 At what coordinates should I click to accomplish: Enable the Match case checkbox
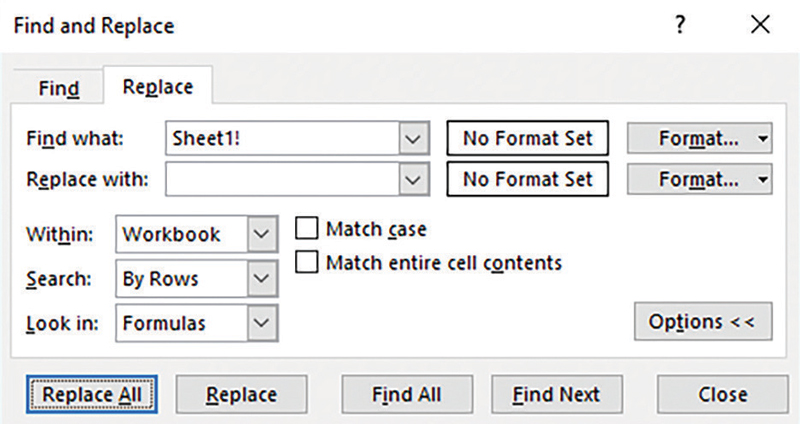pos(308,229)
